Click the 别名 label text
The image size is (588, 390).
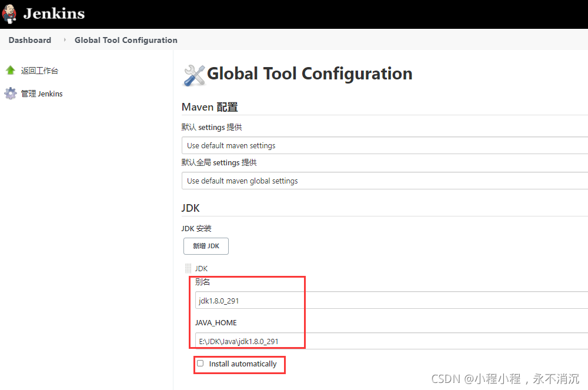click(x=202, y=282)
